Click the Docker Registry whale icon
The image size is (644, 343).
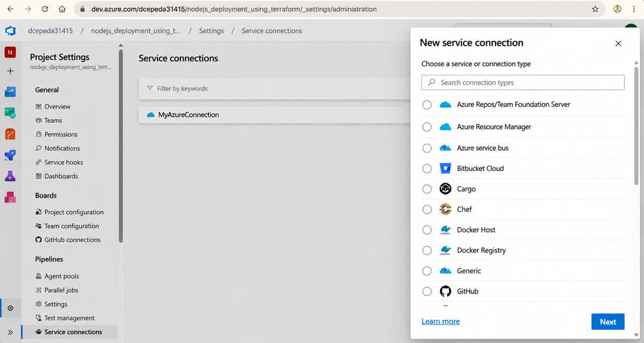(445, 250)
